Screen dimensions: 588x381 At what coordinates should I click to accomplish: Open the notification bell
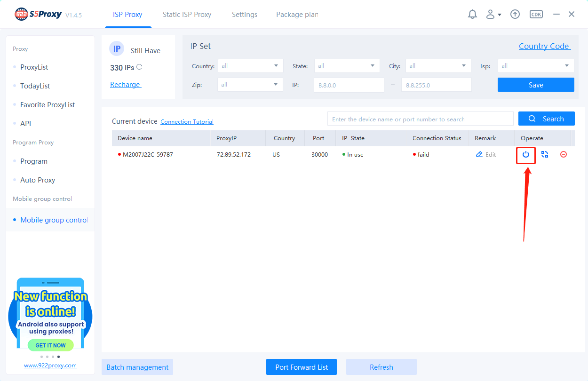472,15
